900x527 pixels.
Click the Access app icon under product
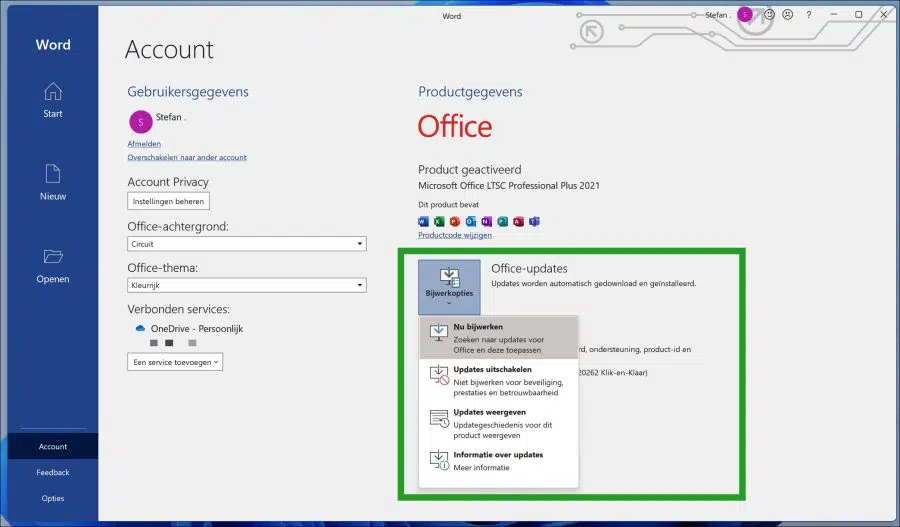point(518,222)
